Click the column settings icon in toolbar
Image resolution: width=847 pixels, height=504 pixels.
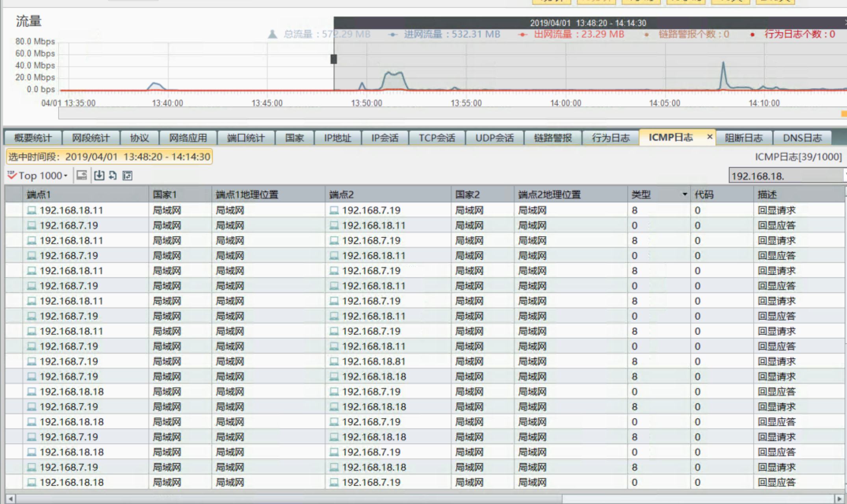128,176
